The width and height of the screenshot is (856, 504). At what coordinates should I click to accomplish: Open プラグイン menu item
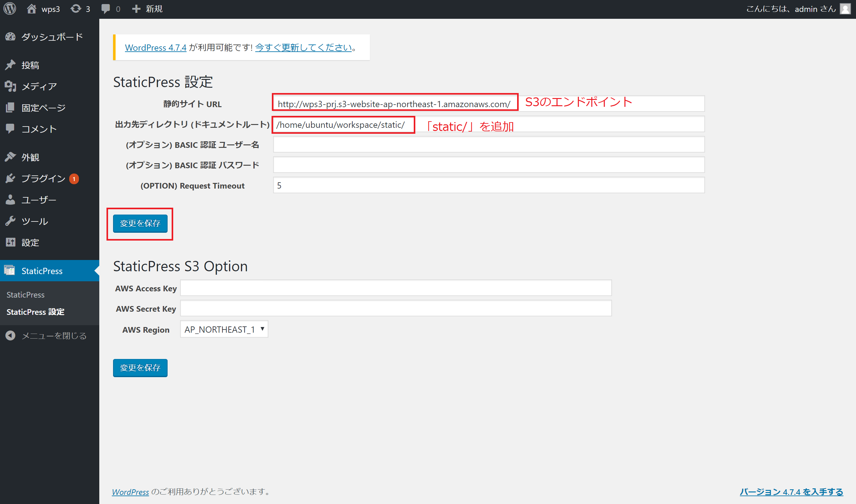coord(49,178)
